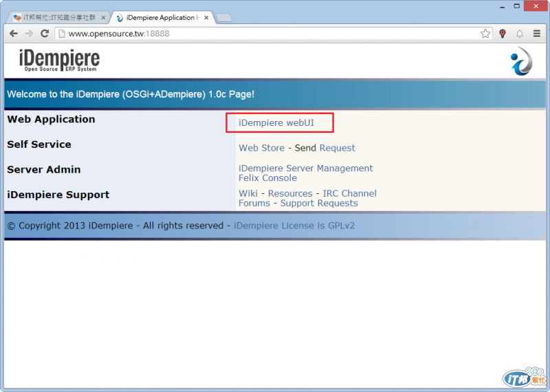
Task: Open the Web Store link
Action: pyautogui.click(x=262, y=148)
